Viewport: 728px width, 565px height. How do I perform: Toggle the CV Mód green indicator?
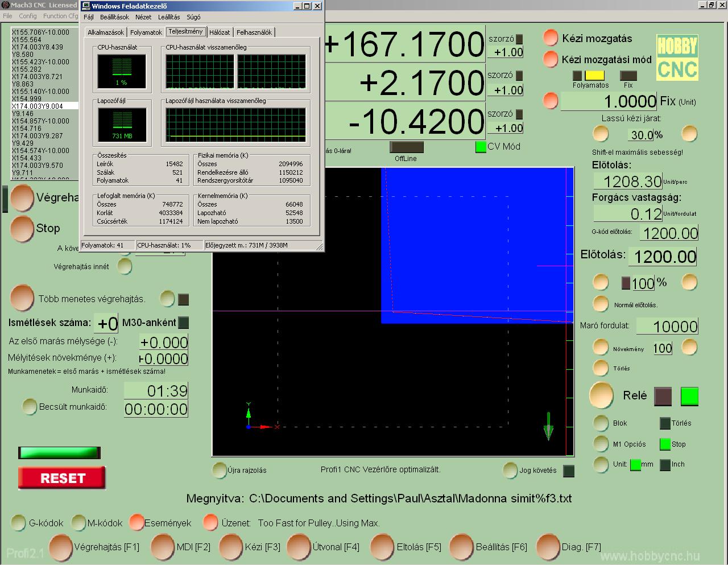tap(481, 147)
